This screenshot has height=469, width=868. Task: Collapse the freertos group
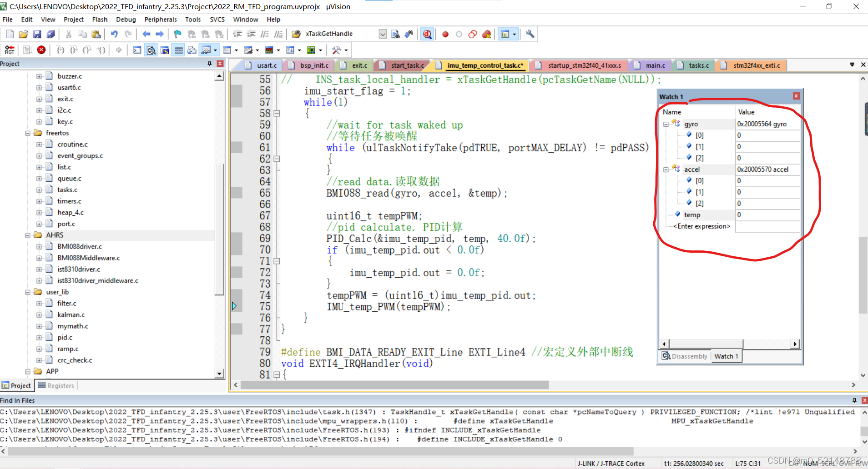tap(28, 133)
